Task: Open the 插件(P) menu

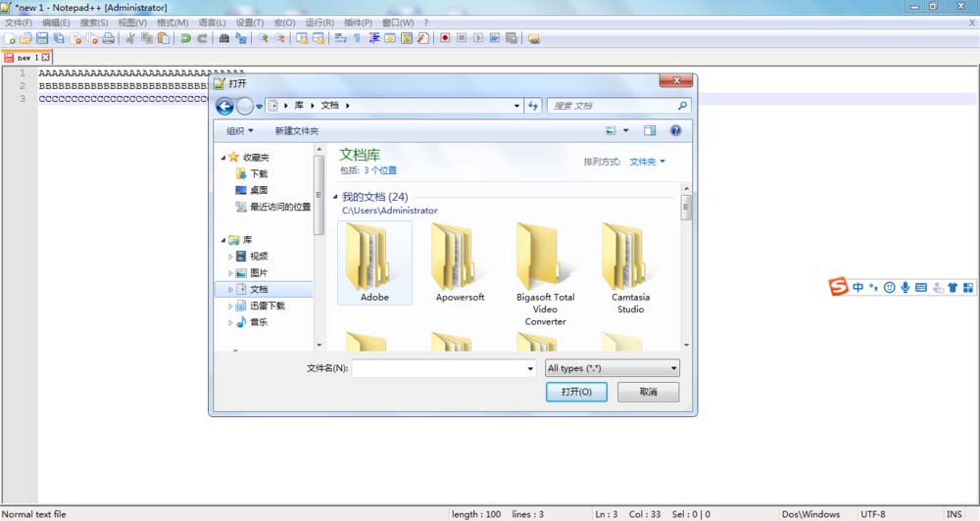Action: [358, 23]
